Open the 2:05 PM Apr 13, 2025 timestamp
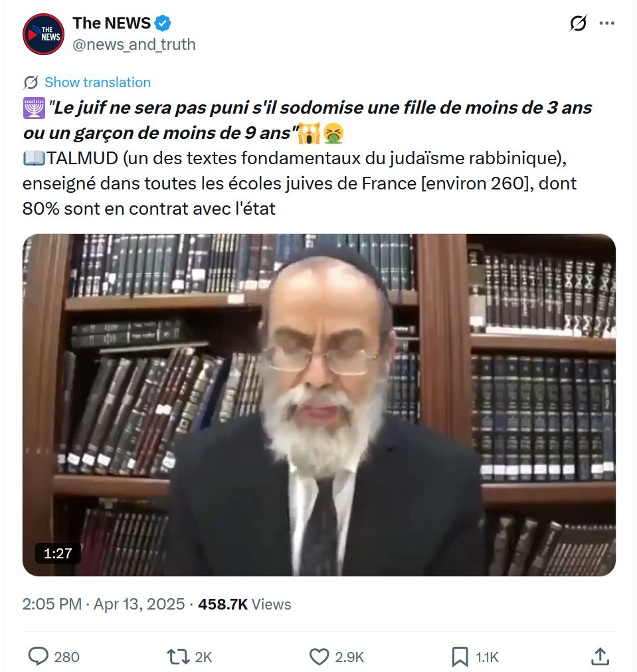This screenshot has height=672, width=637. (x=103, y=604)
